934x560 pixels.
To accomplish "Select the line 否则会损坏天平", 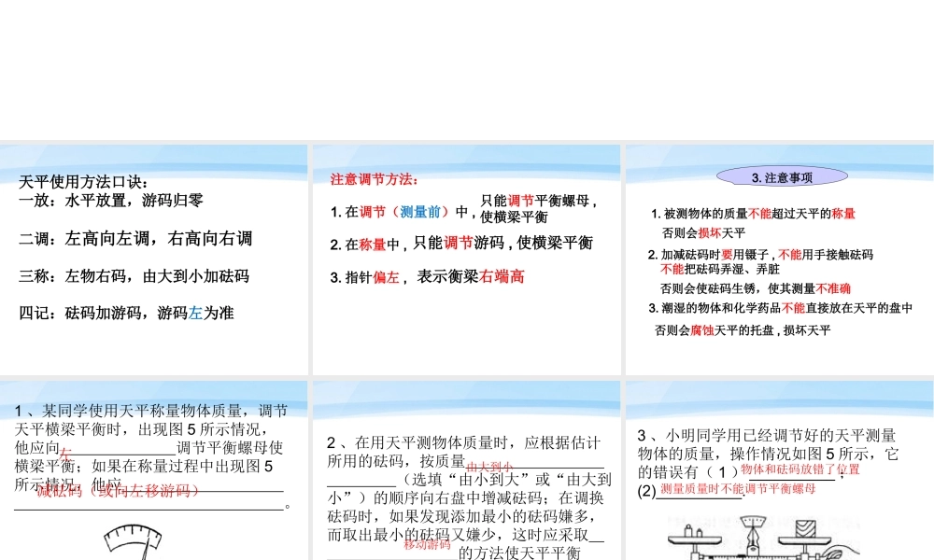I will 703,232.
